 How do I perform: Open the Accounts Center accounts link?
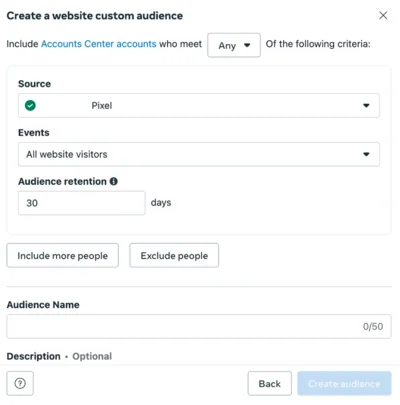99,44
